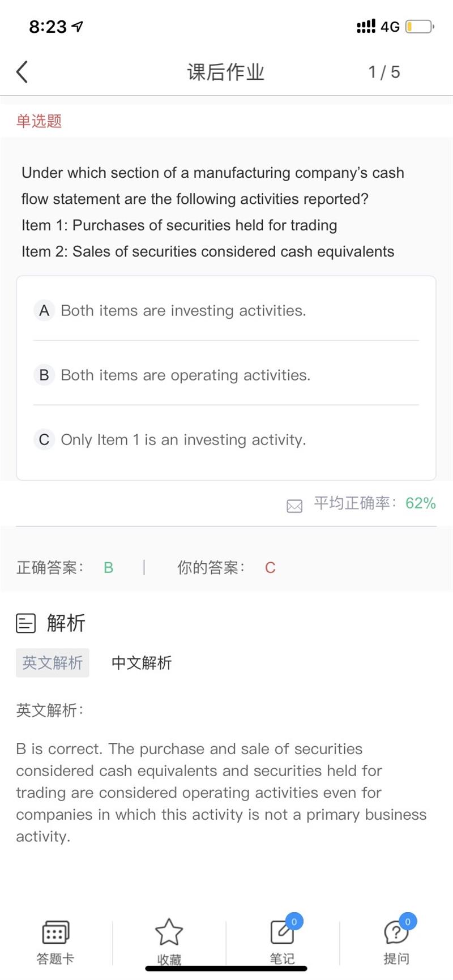Select option B operating activities

[x=185, y=375]
